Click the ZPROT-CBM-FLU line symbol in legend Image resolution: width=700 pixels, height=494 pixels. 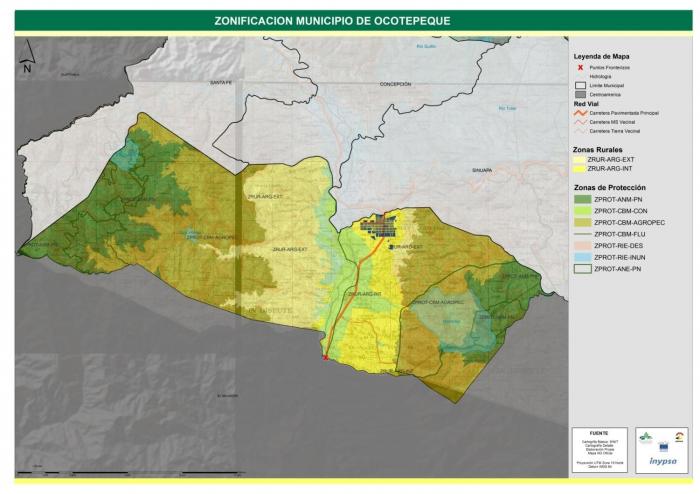579,233
